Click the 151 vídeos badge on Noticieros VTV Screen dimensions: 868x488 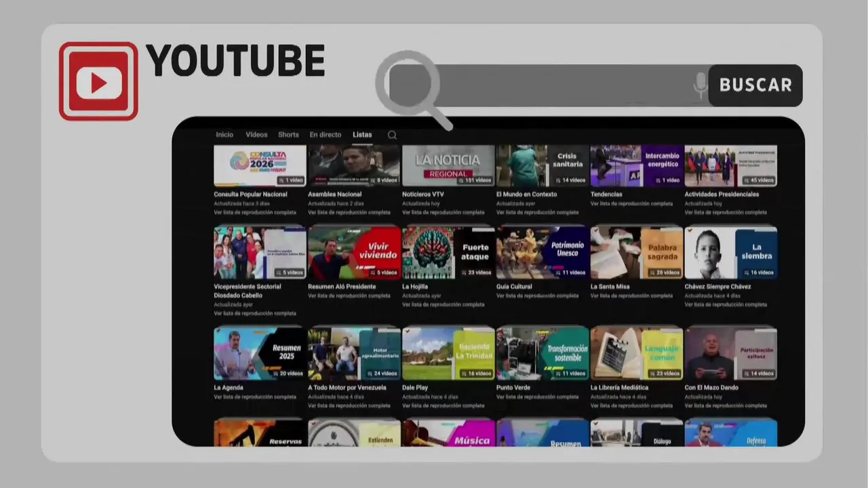coord(474,180)
